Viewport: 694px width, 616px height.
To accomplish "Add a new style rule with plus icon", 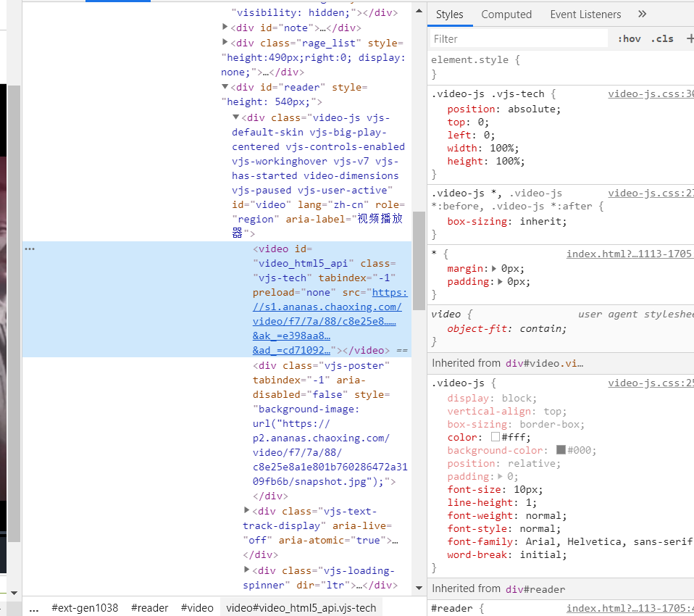I will [x=690, y=39].
